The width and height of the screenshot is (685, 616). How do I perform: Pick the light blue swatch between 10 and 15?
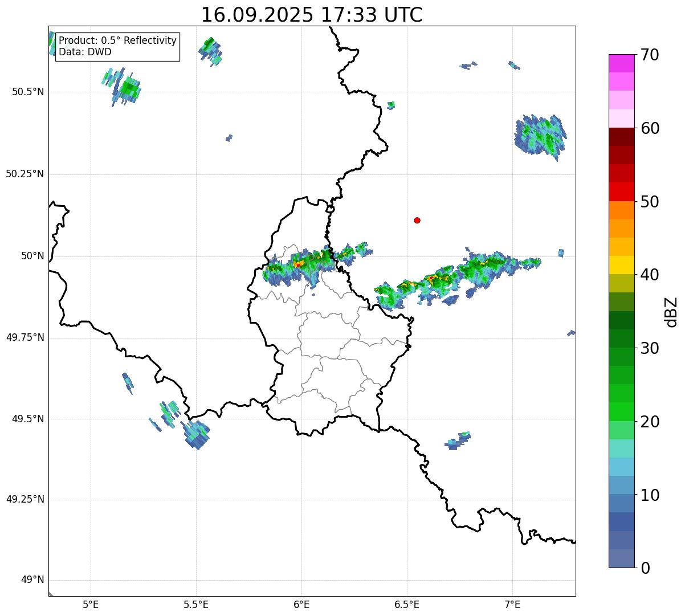[x=621, y=467]
